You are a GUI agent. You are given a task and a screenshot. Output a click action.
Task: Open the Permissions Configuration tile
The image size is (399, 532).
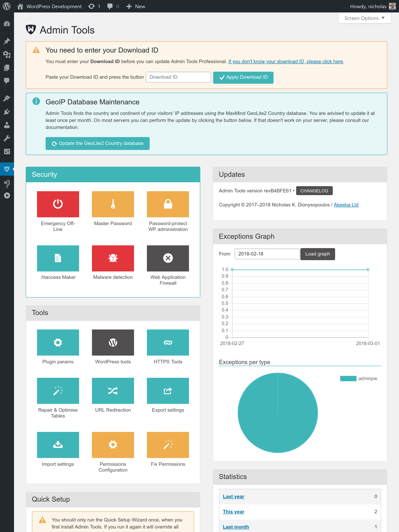[x=113, y=445]
